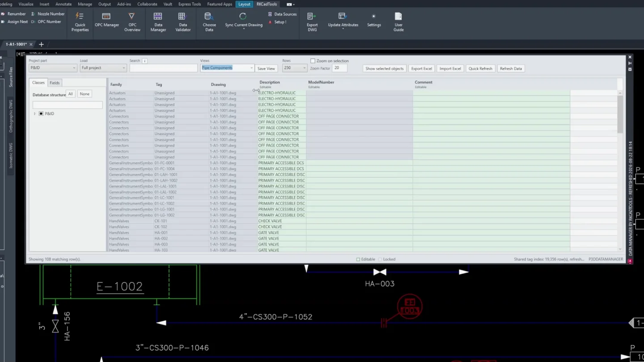Image resolution: width=644 pixels, height=362 pixels.
Task: Click the Database structure filter field
Action: coord(67,105)
